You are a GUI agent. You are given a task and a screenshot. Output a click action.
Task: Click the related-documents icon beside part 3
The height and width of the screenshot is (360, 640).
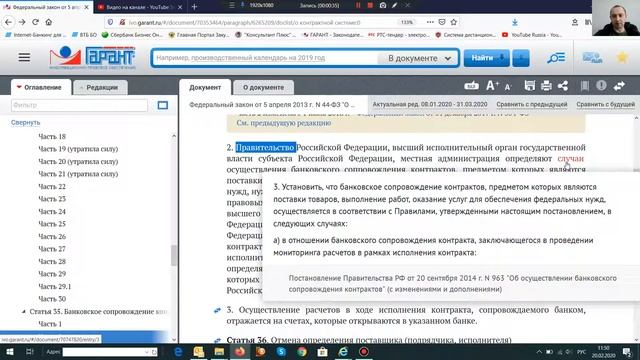(x=217, y=311)
